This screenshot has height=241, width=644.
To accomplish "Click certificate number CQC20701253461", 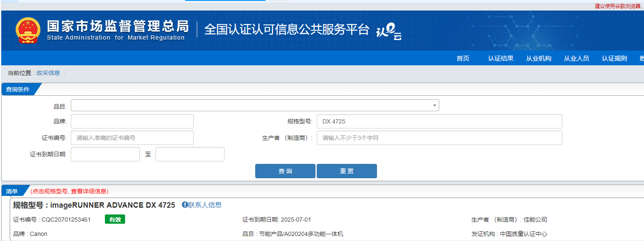I will pyautogui.click(x=66, y=220).
